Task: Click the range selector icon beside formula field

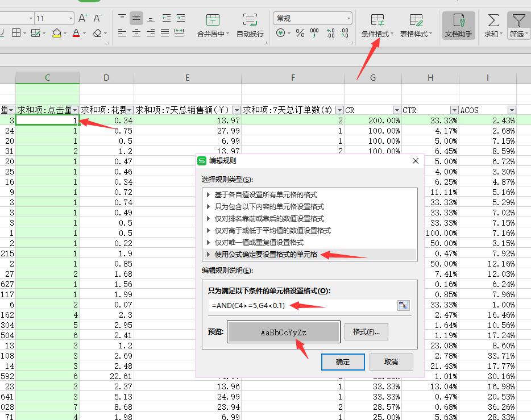Action: (403, 305)
